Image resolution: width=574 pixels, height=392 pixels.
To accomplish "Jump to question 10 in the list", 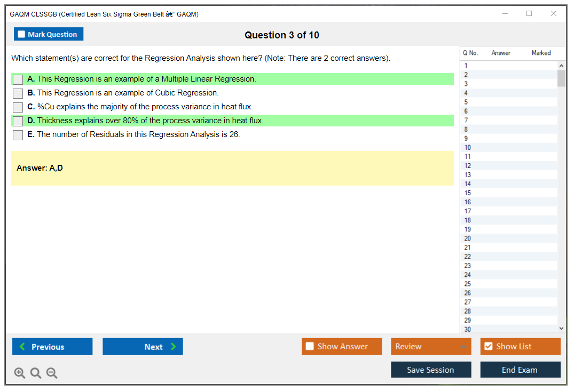I will pyautogui.click(x=468, y=148).
